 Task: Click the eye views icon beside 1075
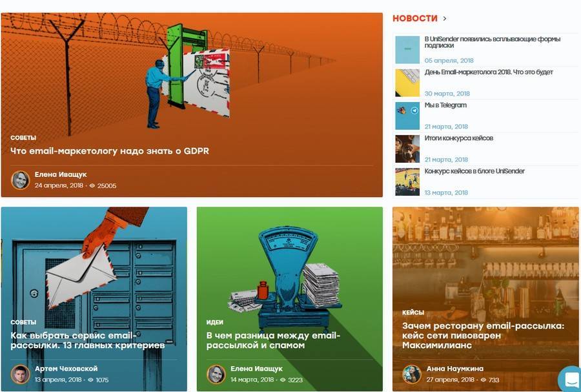90,380
